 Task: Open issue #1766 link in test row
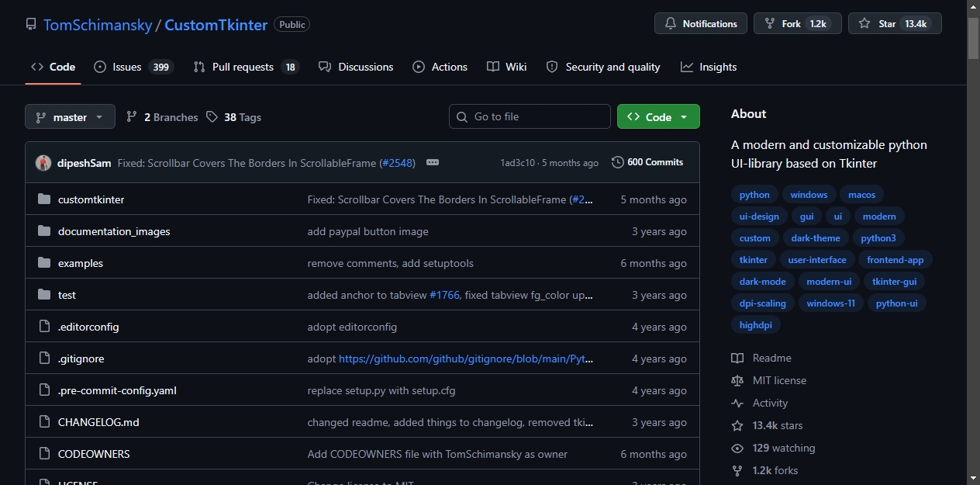click(444, 295)
